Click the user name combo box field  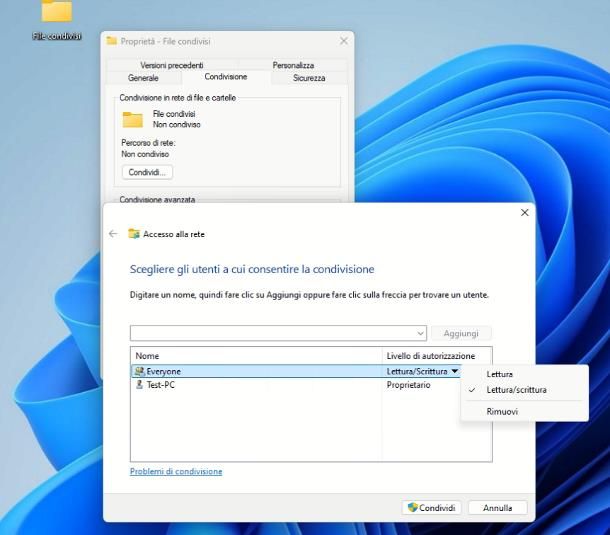click(278, 333)
